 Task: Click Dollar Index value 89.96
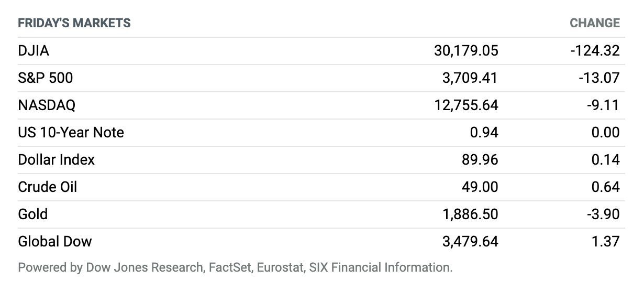click(x=481, y=160)
